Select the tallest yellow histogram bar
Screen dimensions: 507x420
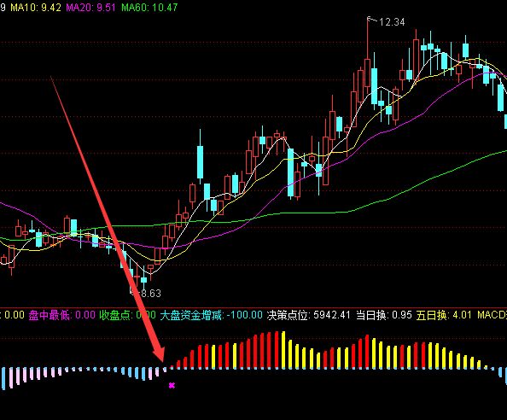point(283,350)
